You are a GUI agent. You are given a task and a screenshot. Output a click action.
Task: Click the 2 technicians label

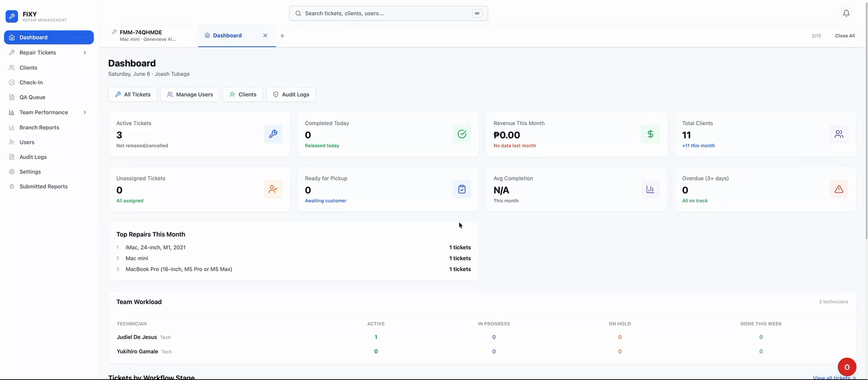click(833, 302)
